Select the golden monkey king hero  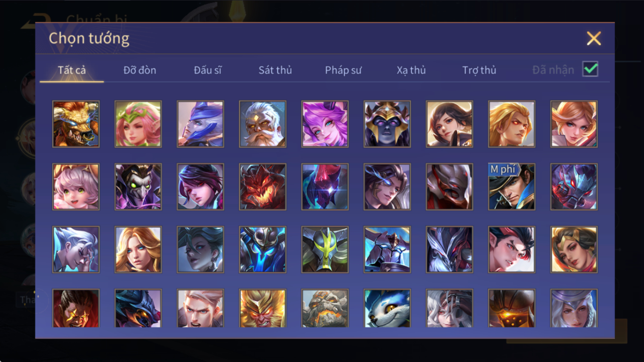click(x=262, y=308)
